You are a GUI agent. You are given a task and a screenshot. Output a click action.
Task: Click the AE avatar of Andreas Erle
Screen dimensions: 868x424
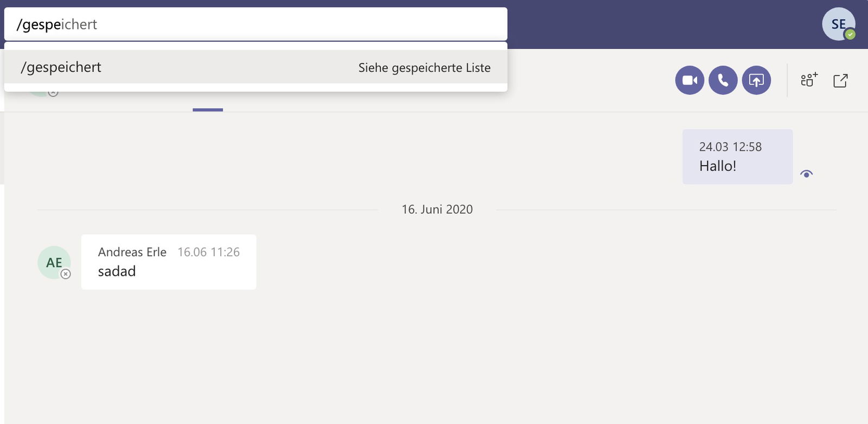click(54, 262)
